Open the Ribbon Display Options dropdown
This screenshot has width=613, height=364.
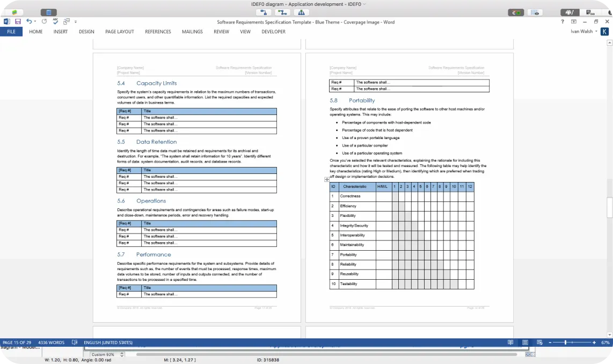click(574, 21)
